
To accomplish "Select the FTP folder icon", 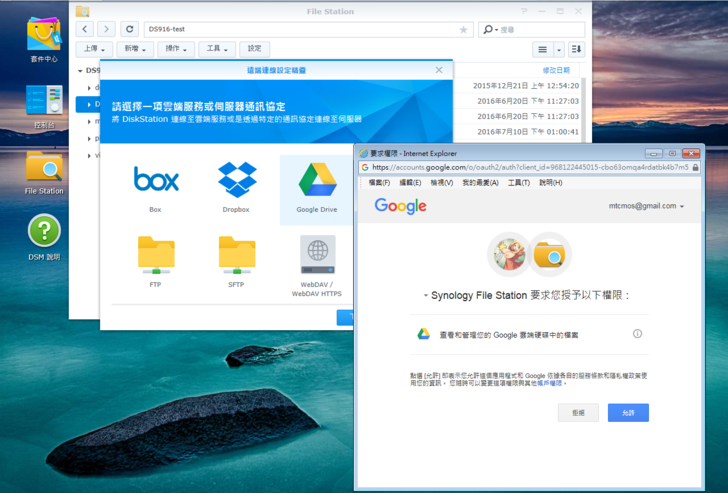I will click(155, 255).
